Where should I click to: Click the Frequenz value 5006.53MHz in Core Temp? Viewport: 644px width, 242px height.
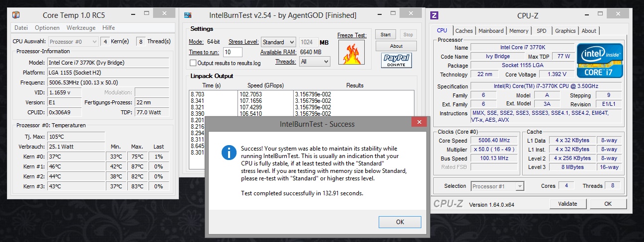(108, 82)
